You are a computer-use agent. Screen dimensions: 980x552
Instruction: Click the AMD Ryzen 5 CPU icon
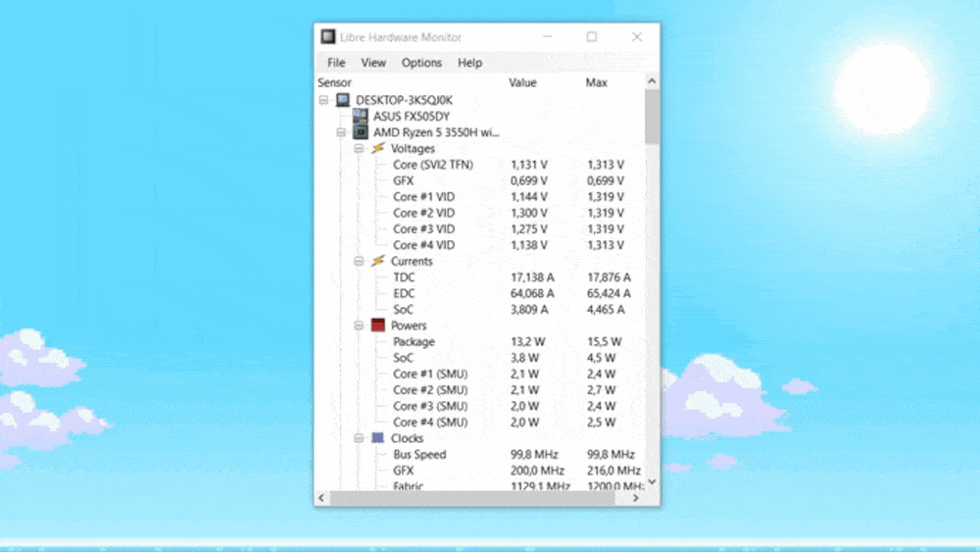[360, 132]
